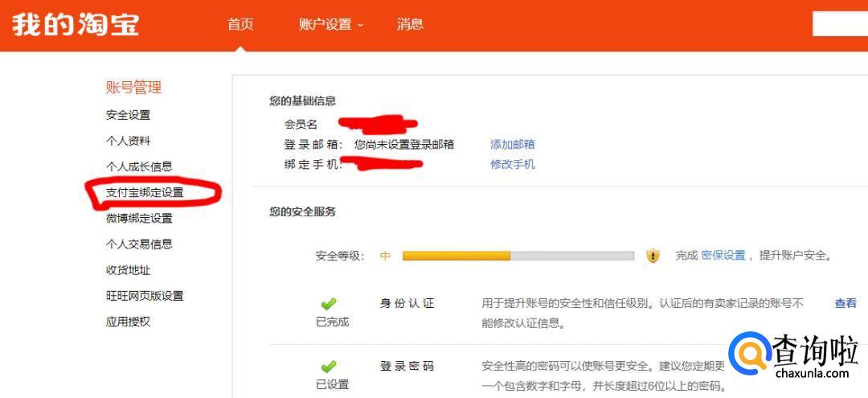Open 收货地址 in the sidebar
This screenshot has height=398, width=868.
click(x=128, y=270)
